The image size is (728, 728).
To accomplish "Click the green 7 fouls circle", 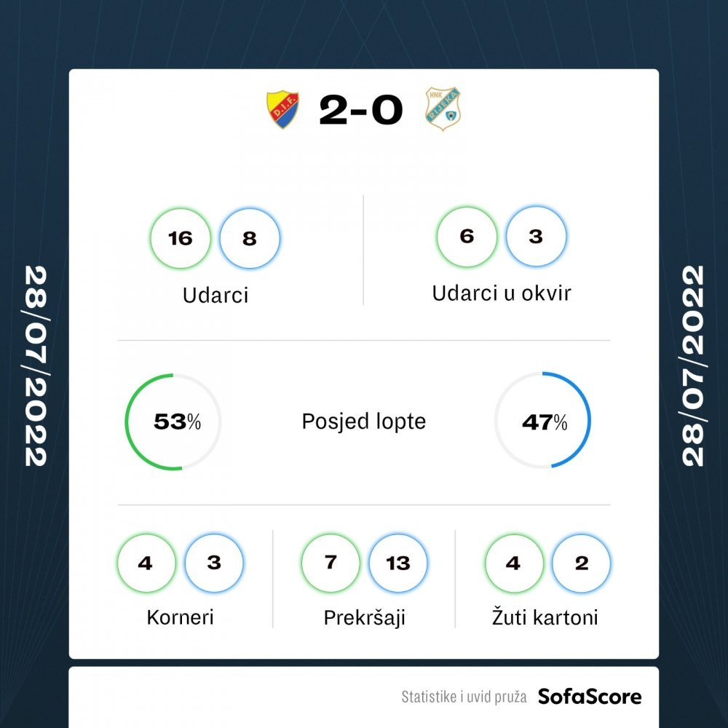I will pyautogui.click(x=331, y=563).
